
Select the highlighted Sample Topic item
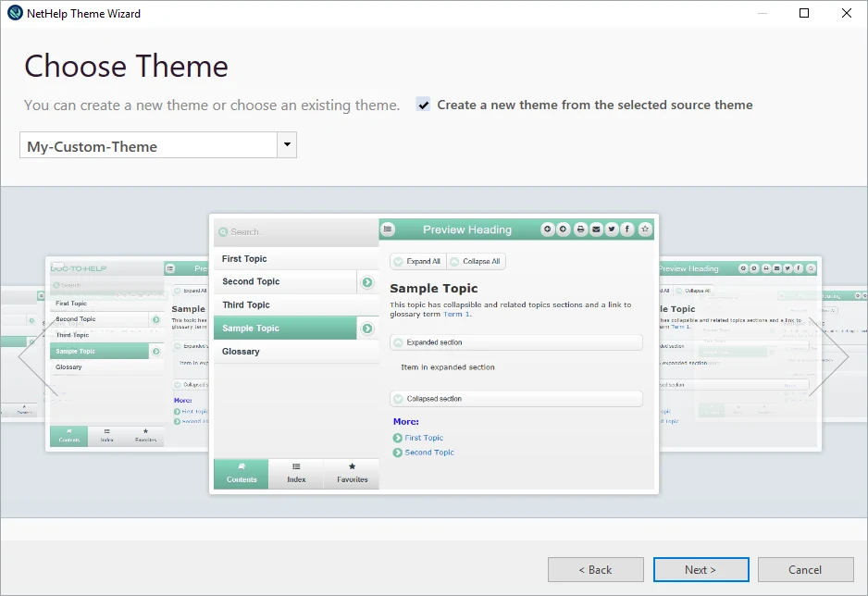pyautogui.click(x=285, y=329)
